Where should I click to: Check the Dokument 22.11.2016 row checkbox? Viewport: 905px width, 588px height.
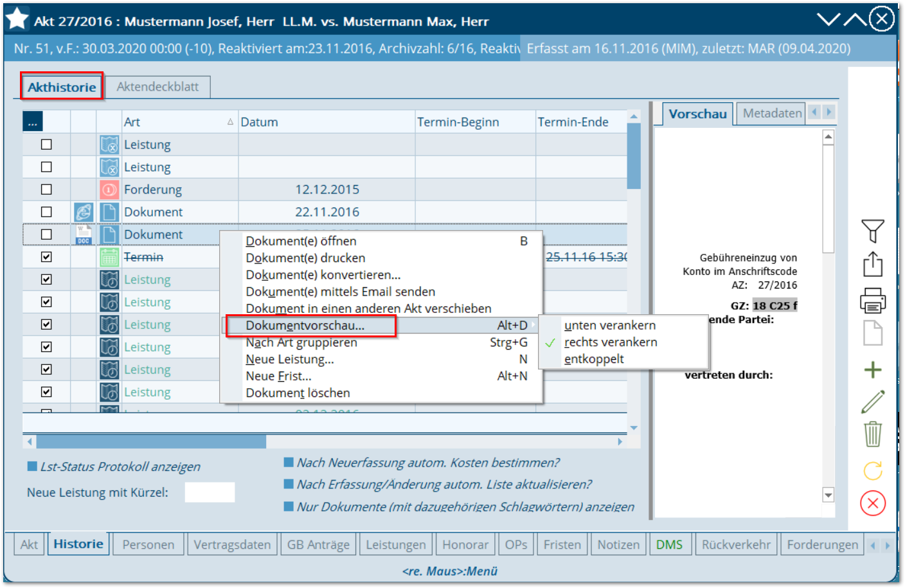click(46, 212)
